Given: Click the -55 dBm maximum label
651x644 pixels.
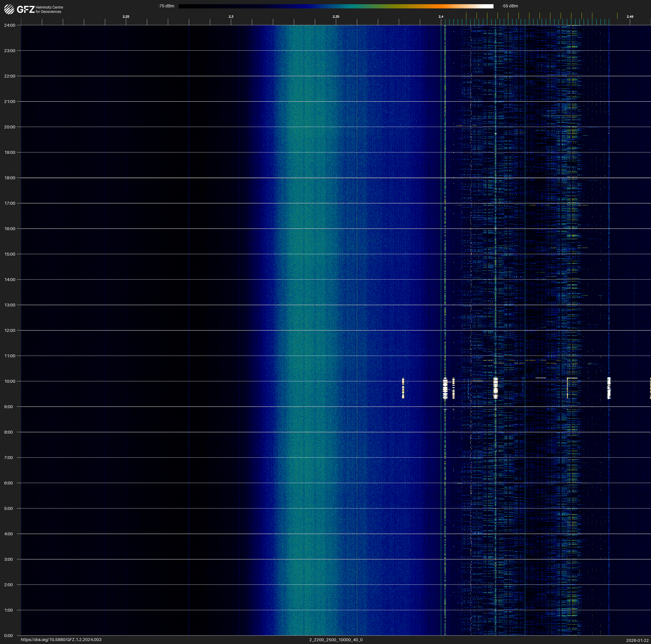Looking at the screenshot, I should pos(510,6).
